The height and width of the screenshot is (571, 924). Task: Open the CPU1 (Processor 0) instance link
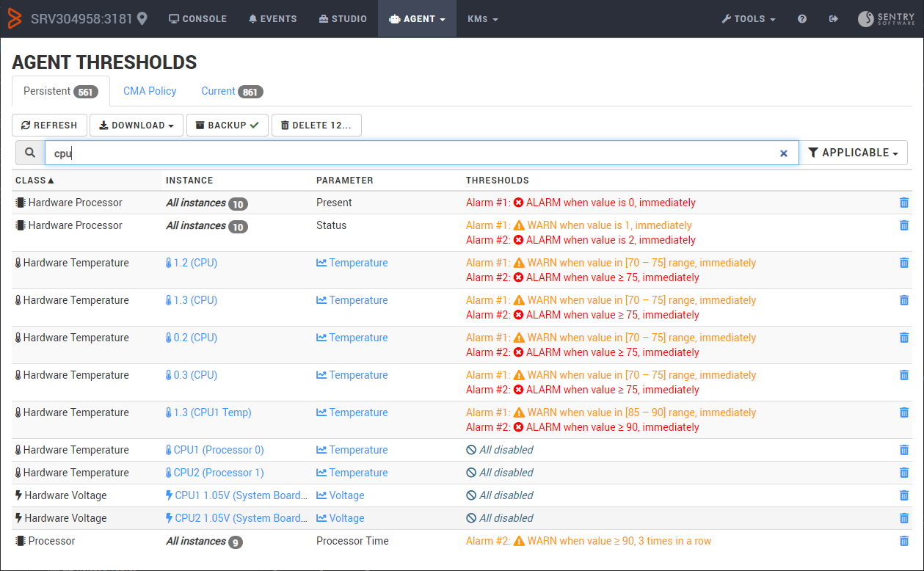[214, 449]
